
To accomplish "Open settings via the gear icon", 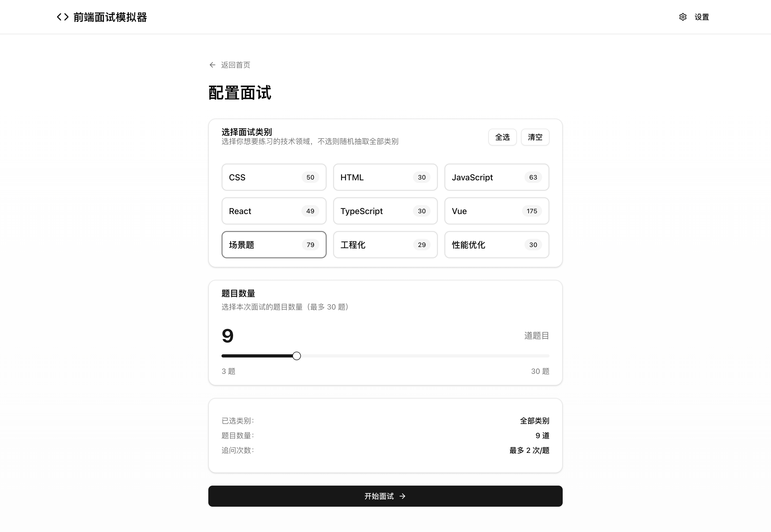I will coord(683,17).
